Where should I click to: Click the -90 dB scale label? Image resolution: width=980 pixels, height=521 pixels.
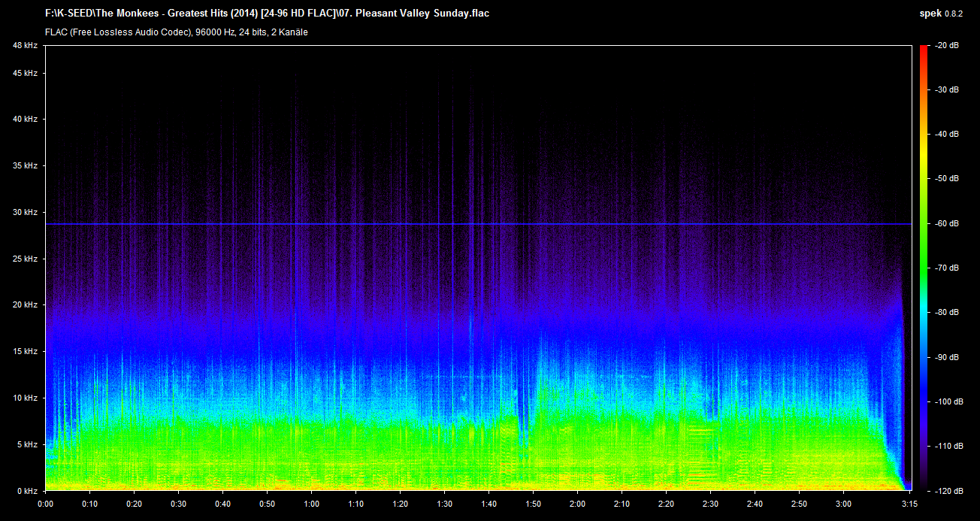[x=946, y=357]
